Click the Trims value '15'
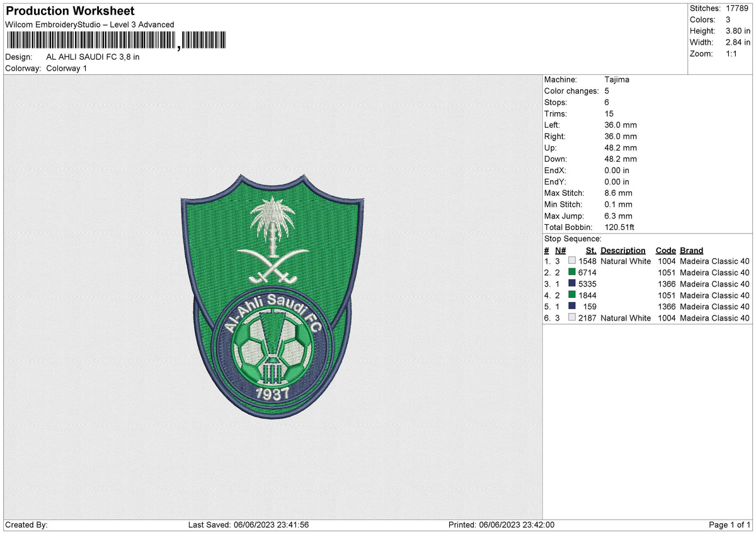The image size is (756, 534). click(x=609, y=113)
